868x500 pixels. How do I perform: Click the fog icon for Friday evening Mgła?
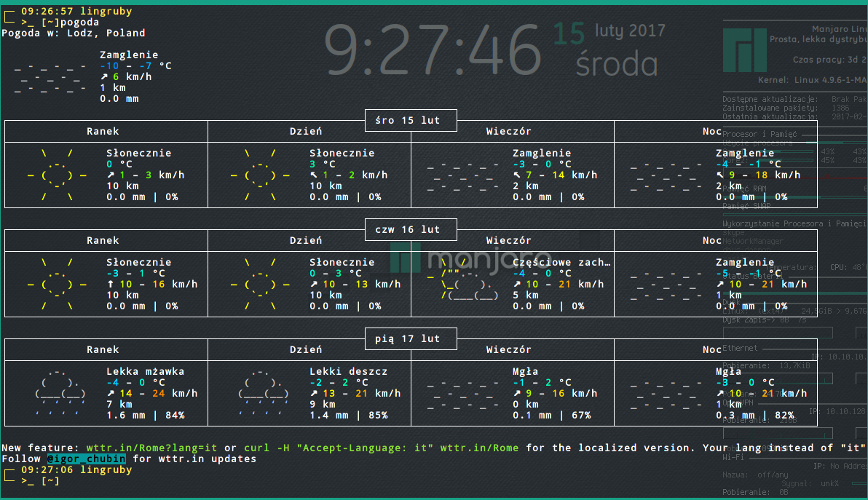pos(463,393)
